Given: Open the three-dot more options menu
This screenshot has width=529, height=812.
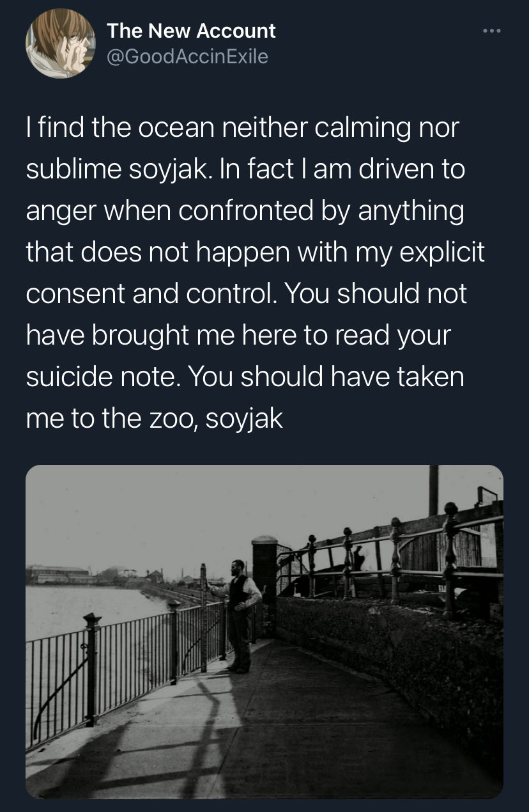Looking at the screenshot, I should pos(491,31).
